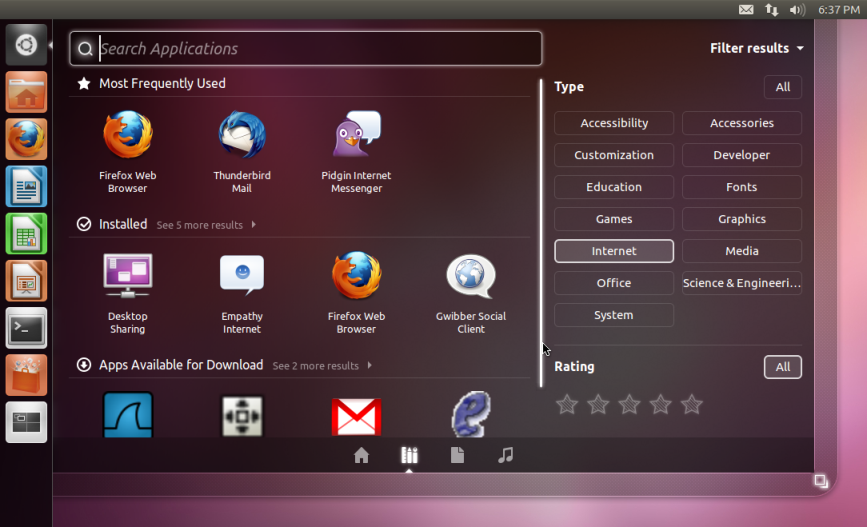Click the results list scrollbar
Screen dimensions: 867x527
pyautogui.click(x=541, y=232)
